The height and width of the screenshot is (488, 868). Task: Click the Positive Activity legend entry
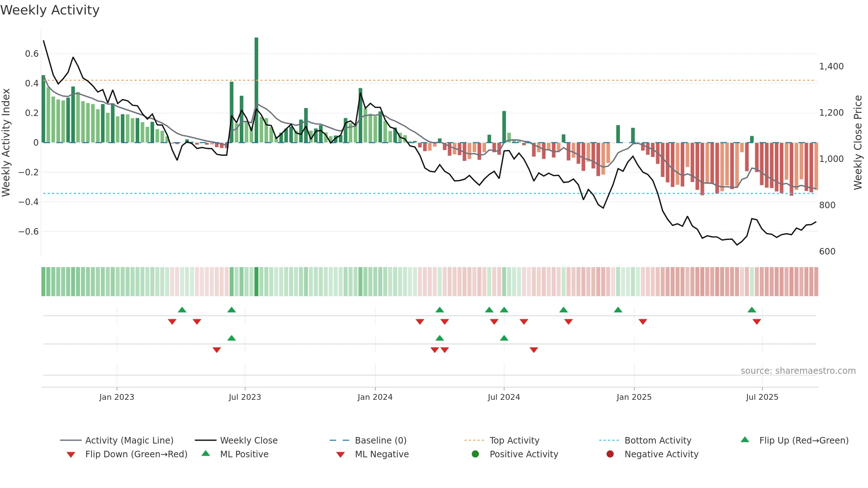[x=515, y=454]
